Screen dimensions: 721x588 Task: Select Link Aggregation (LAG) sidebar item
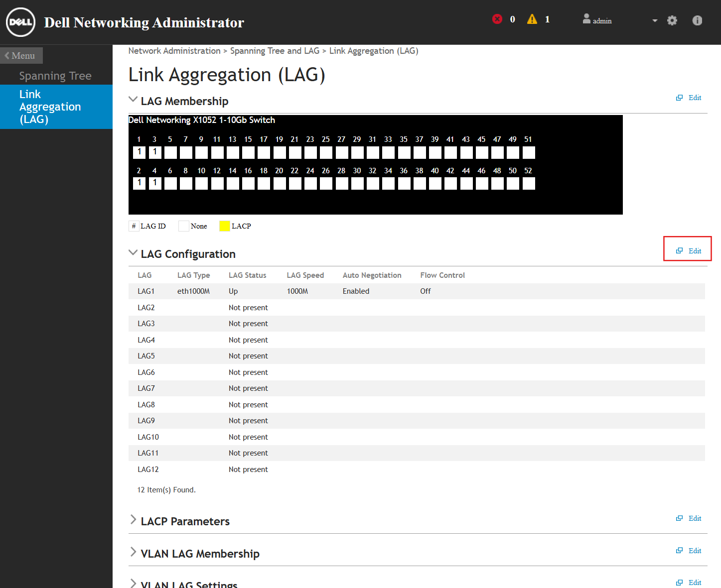[x=56, y=107]
